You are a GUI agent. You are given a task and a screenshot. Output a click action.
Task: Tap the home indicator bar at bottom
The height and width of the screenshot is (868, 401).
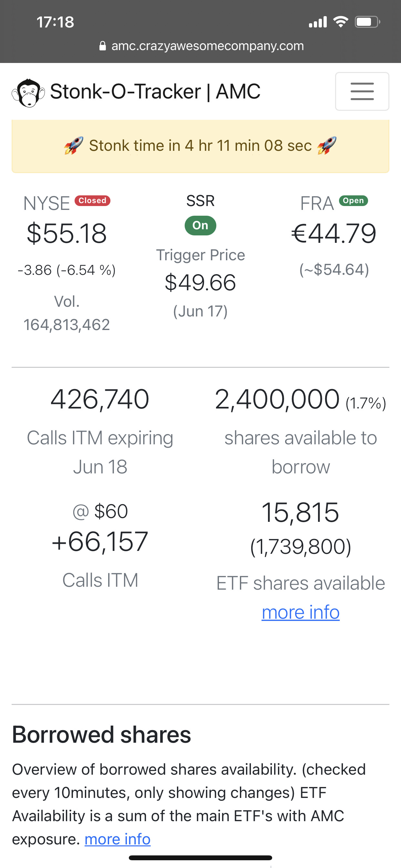click(200, 858)
